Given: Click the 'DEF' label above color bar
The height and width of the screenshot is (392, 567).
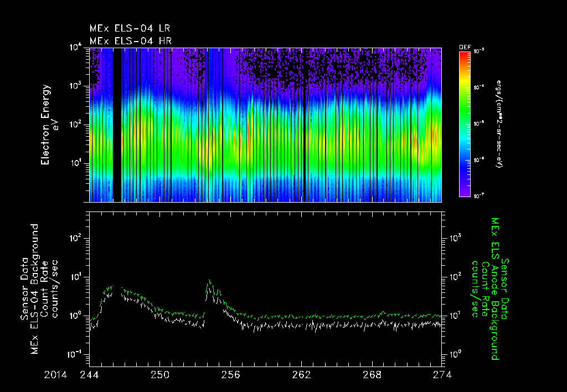Looking at the screenshot, I should [465, 48].
